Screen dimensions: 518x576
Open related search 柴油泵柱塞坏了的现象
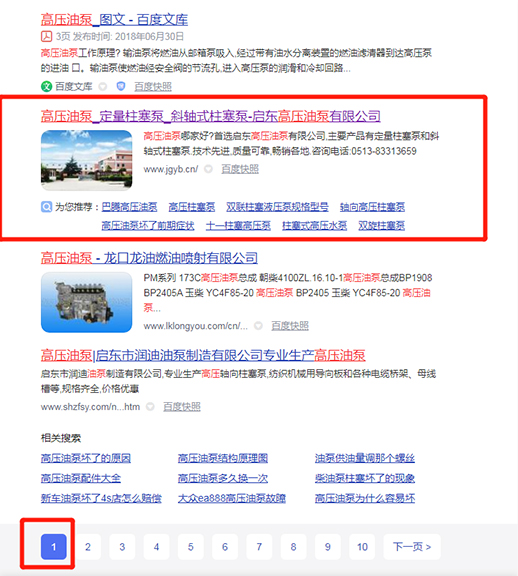point(365,478)
